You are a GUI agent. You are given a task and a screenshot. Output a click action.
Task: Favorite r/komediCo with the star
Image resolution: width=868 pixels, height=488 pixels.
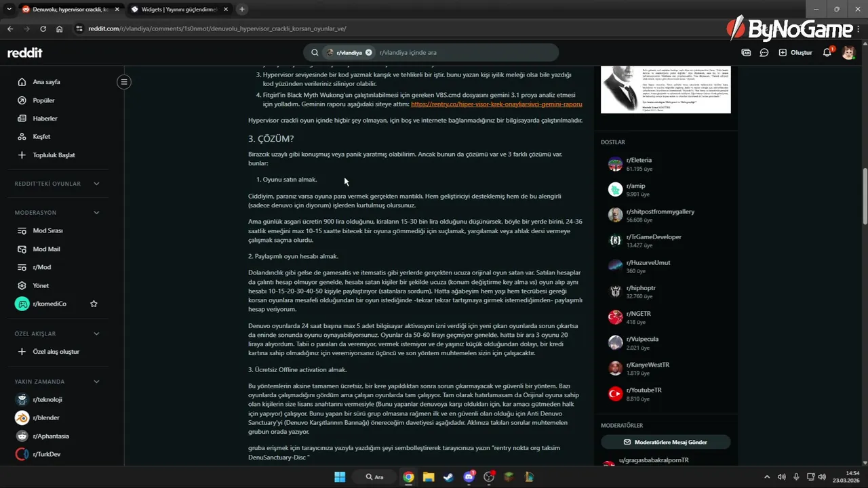(94, 304)
